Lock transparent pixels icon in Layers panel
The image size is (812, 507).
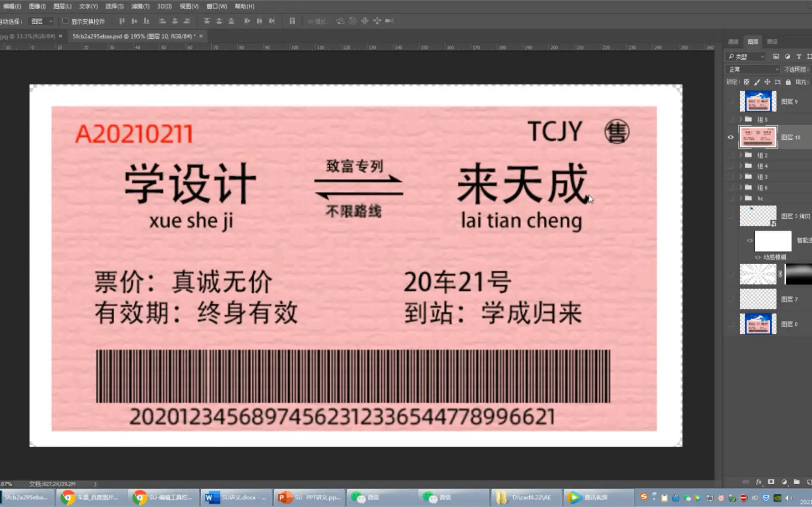coord(747,82)
